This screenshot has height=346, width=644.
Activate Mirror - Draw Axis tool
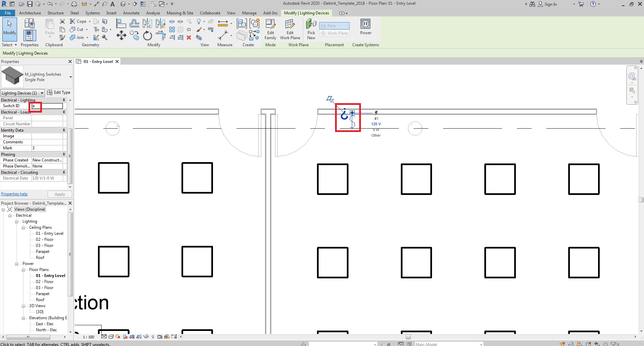point(160,23)
